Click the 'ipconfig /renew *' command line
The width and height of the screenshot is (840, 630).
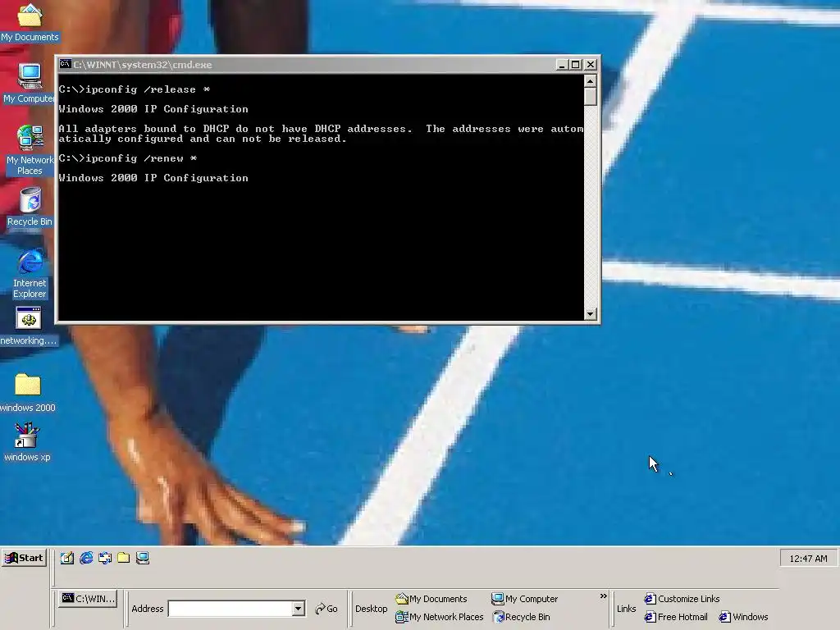128,158
